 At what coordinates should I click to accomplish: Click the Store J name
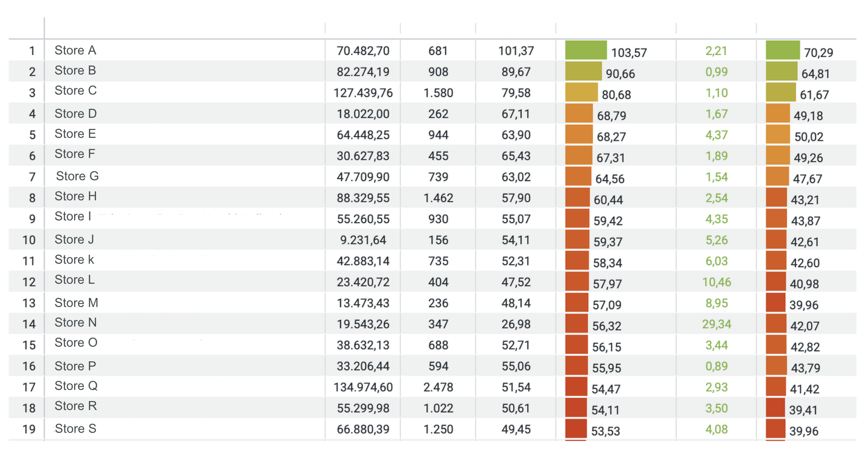74,240
